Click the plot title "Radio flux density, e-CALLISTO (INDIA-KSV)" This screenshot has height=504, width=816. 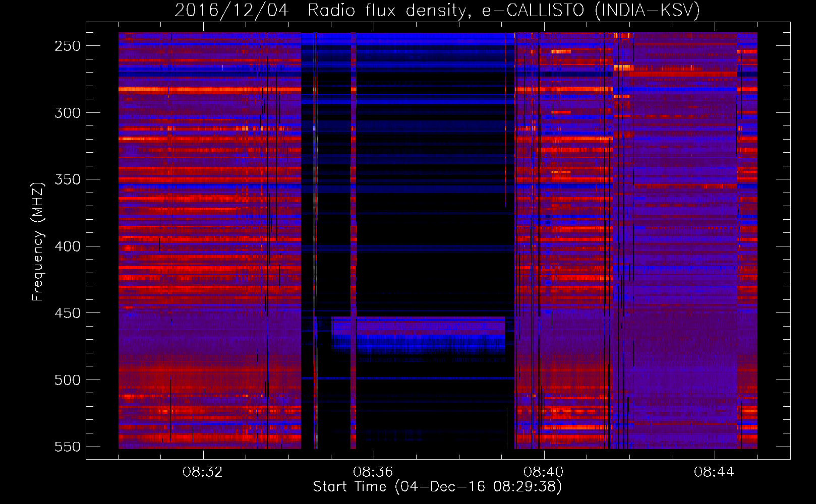(x=504, y=10)
